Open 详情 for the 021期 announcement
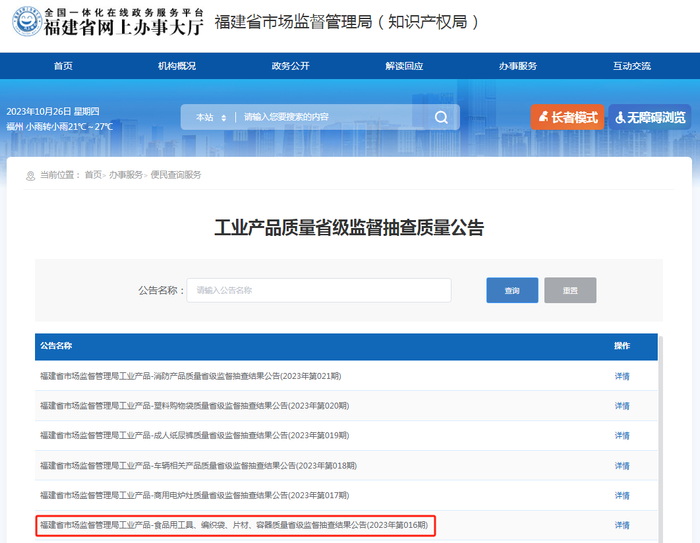Screen dimensions: 700x543 (x=622, y=376)
